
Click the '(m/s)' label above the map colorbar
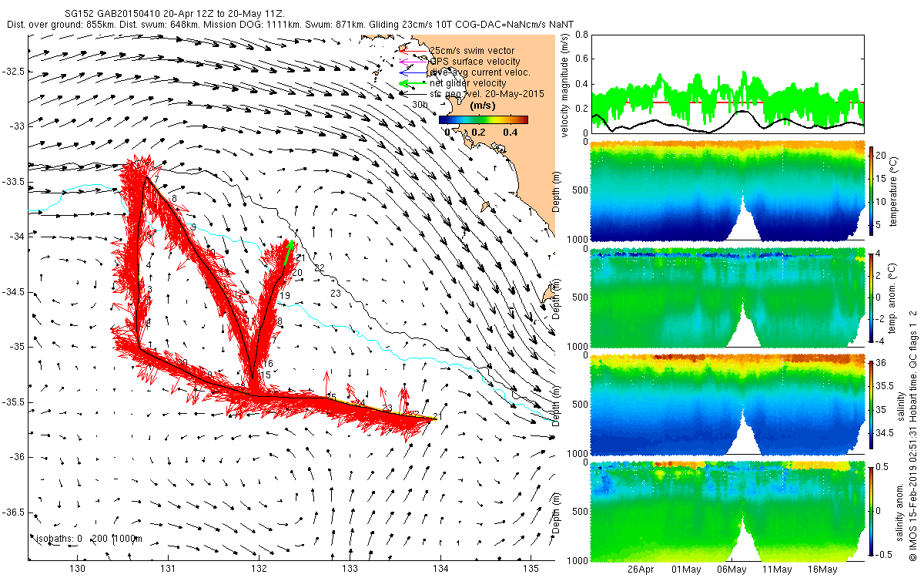point(483,106)
